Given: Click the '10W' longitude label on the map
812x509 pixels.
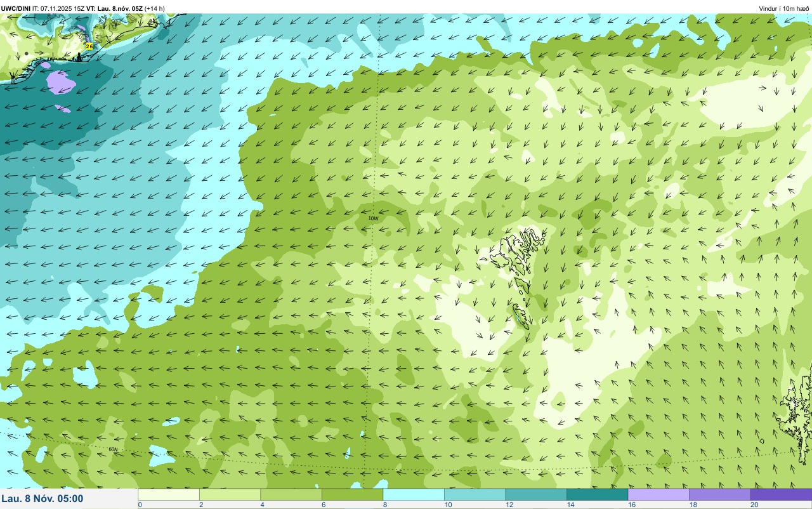Looking at the screenshot, I should click(373, 218).
